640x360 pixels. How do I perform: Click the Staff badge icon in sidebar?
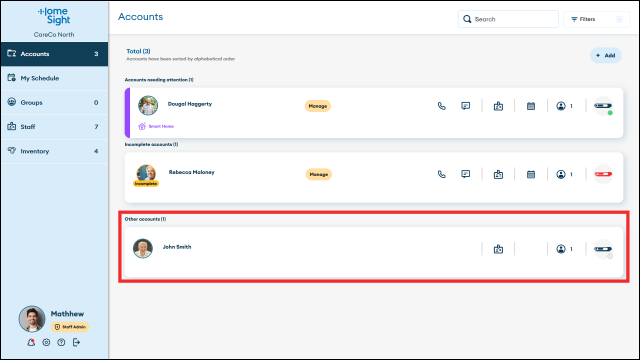11,126
